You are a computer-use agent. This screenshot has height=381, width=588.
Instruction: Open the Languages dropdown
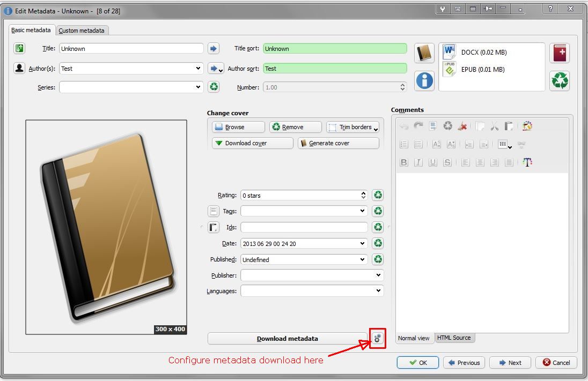(378, 291)
